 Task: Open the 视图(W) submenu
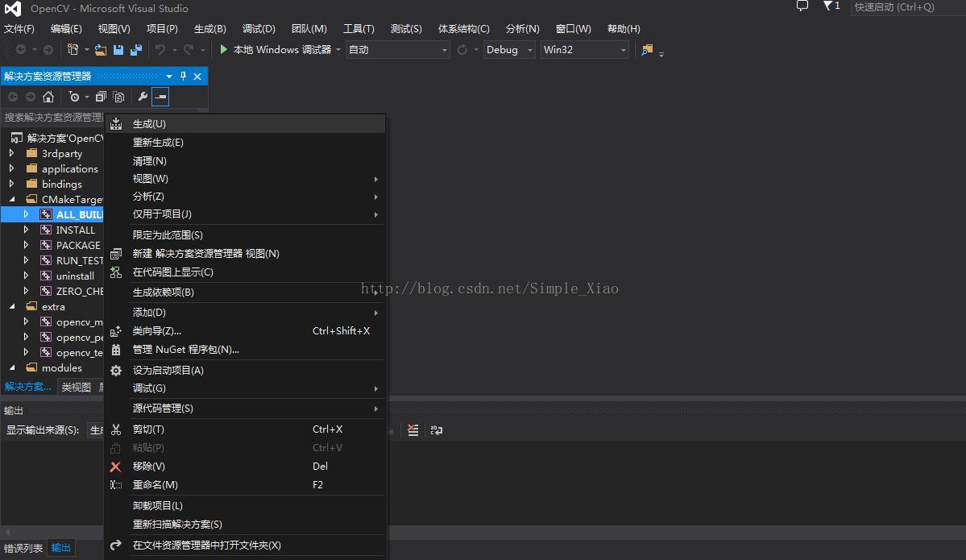245,179
